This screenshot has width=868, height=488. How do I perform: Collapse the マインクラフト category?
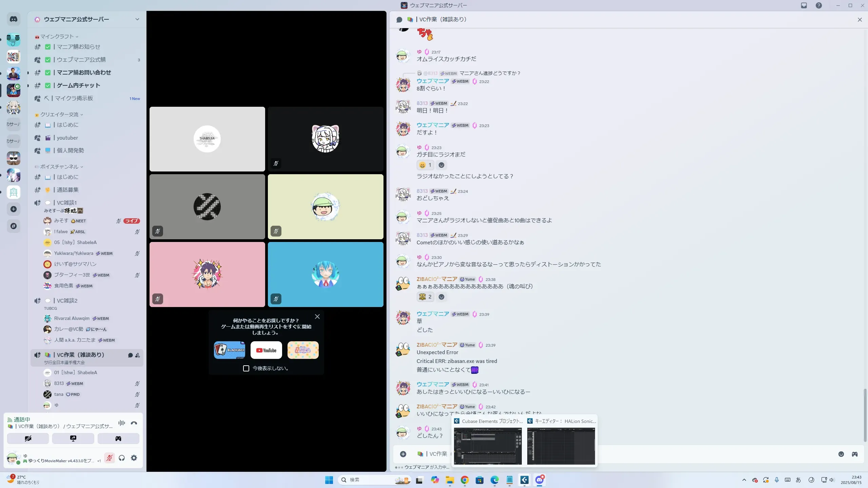(57, 37)
